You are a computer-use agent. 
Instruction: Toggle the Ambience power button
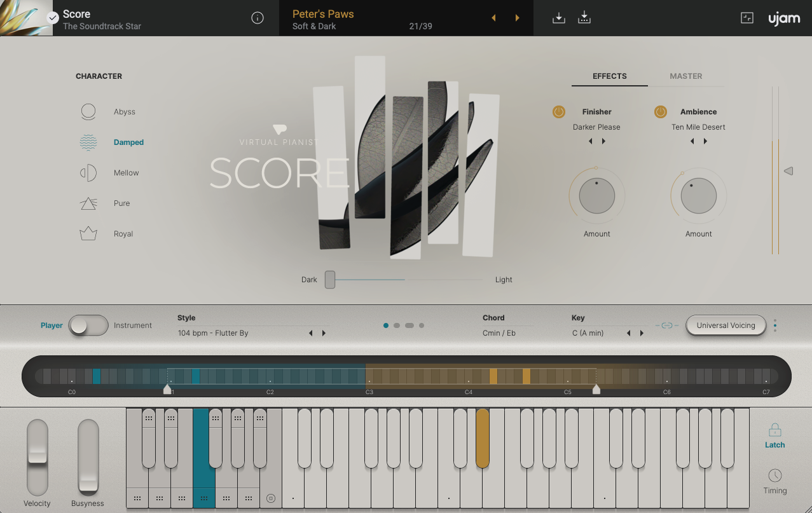pos(661,112)
